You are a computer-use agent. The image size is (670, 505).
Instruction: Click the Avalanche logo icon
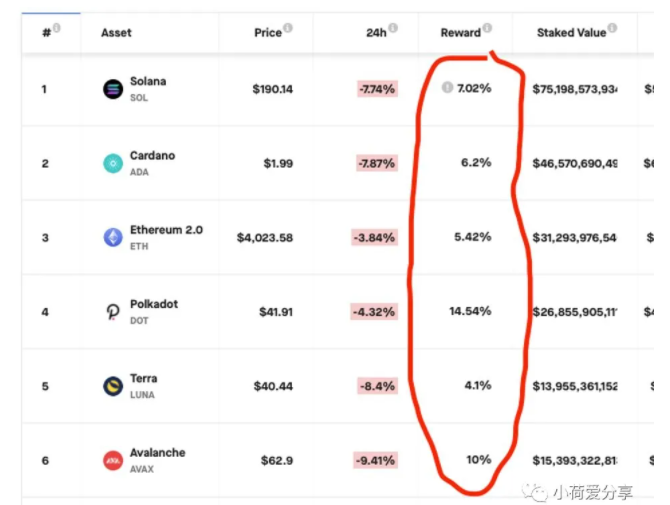point(113,461)
